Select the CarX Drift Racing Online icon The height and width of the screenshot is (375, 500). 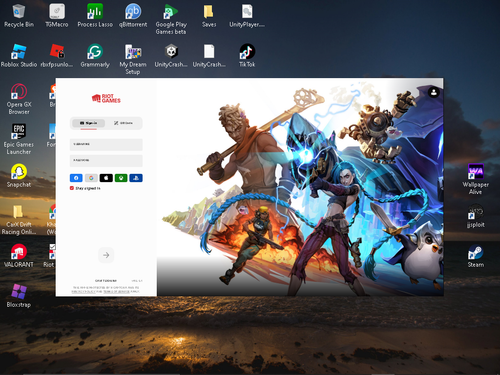19,219
